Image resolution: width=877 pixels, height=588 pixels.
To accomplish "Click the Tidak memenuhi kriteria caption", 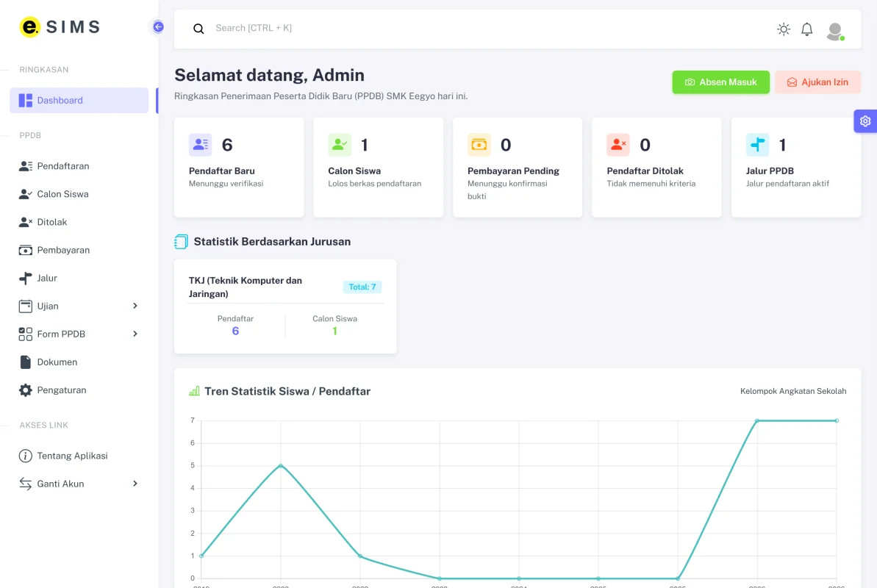I will point(651,184).
